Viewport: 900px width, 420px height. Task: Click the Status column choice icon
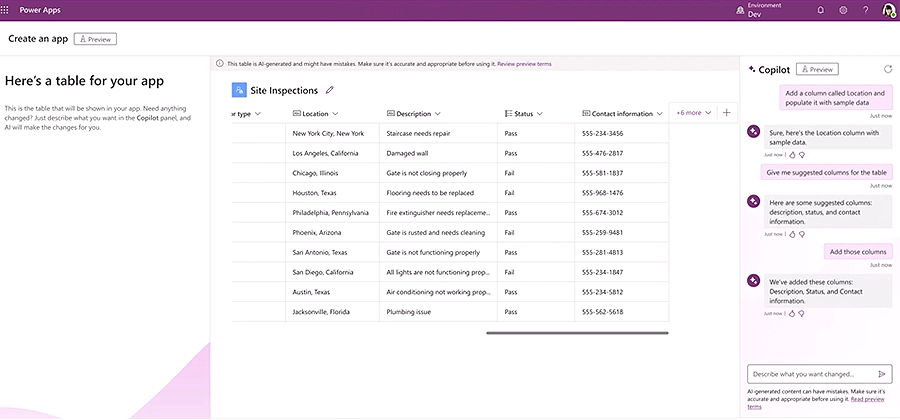click(x=508, y=114)
